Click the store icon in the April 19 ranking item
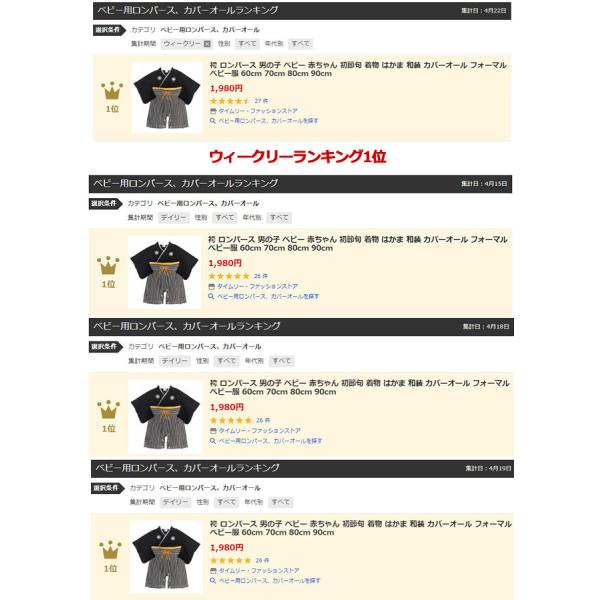 click(x=213, y=571)
